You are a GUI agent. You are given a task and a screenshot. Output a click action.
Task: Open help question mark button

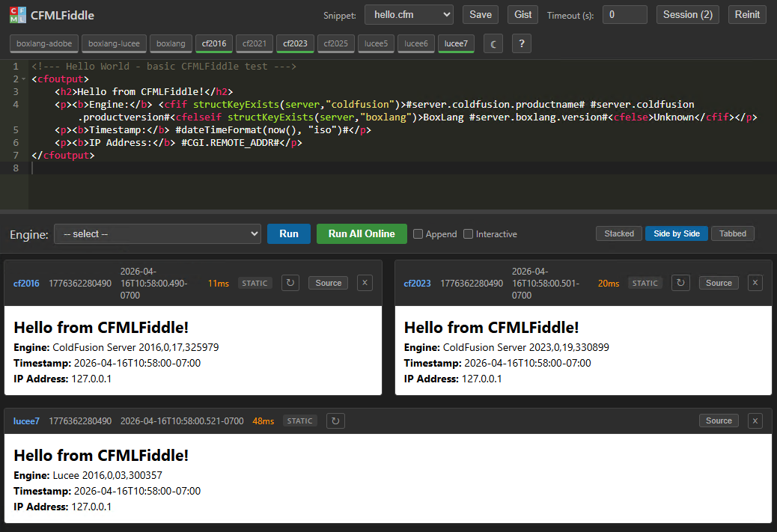coord(521,43)
